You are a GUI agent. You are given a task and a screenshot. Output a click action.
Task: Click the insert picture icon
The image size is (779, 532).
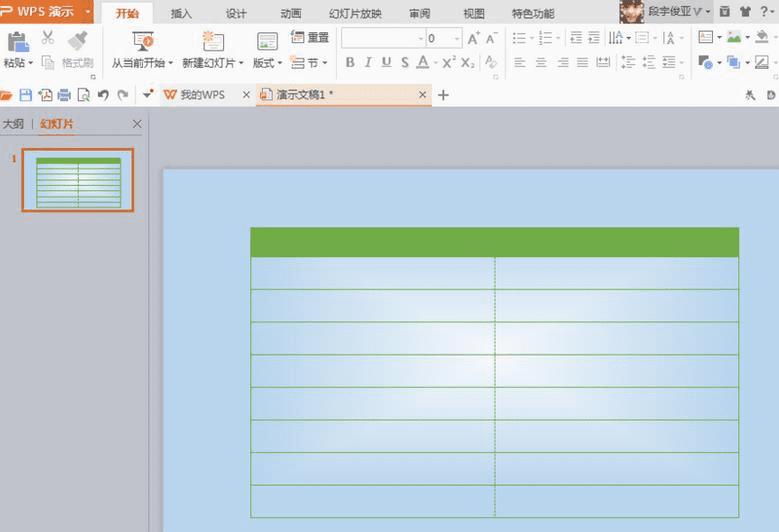pyautogui.click(x=734, y=37)
